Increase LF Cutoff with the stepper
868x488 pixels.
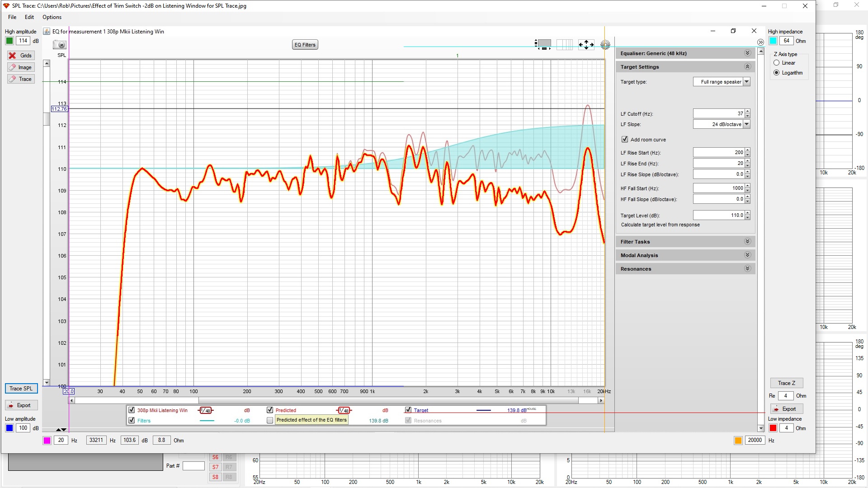[748, 111]
